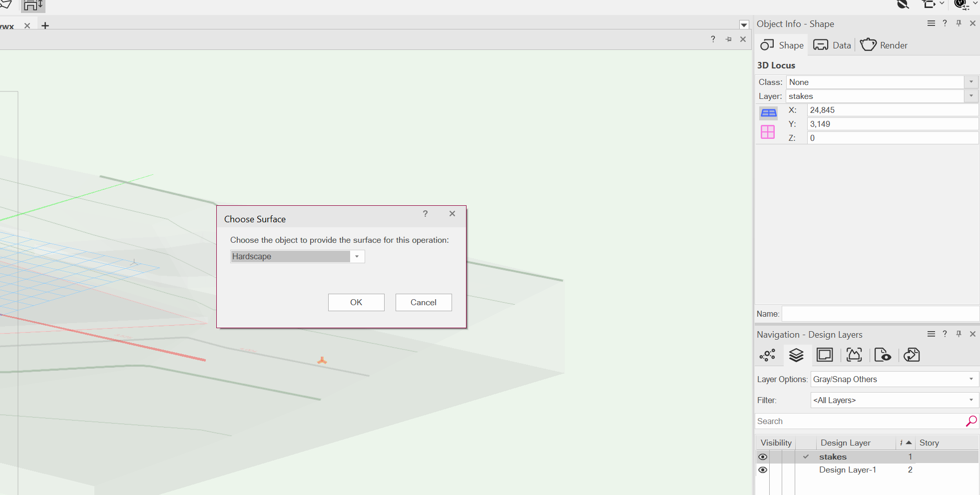980x495 pixels.
Task: Select the blue layer plane coordinate icon
Action: pyautogui.click(x=768, y=113)
